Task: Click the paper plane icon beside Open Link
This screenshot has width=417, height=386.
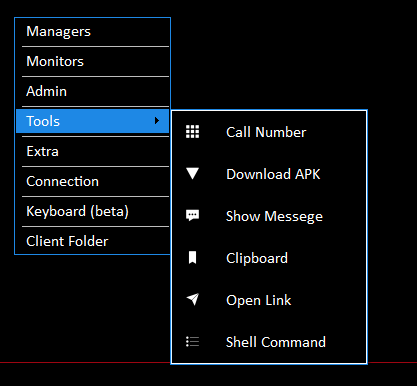Action: pyautogui.click(x=193, y=299)
